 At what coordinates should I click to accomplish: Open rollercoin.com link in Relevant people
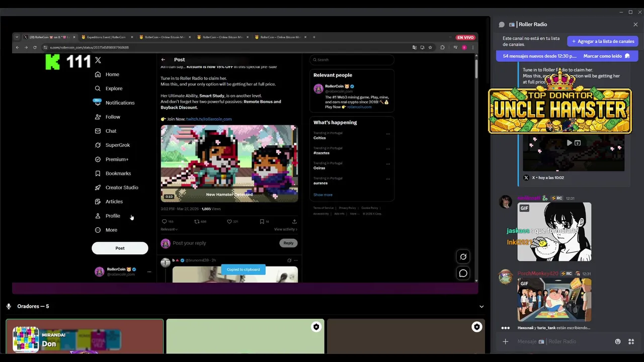pyautogui.click(x=359, y=107)
